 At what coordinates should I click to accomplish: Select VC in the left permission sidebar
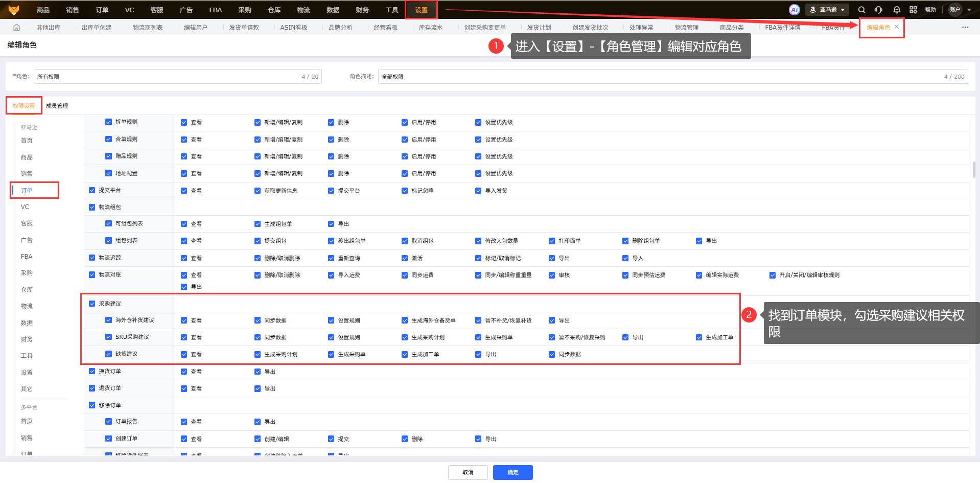25,207
